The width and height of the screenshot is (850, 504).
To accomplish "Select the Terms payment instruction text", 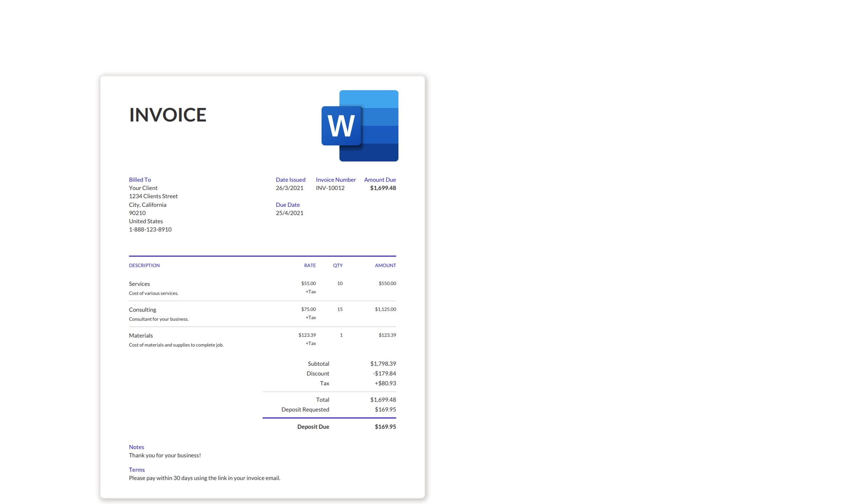I will coord(204,478).
